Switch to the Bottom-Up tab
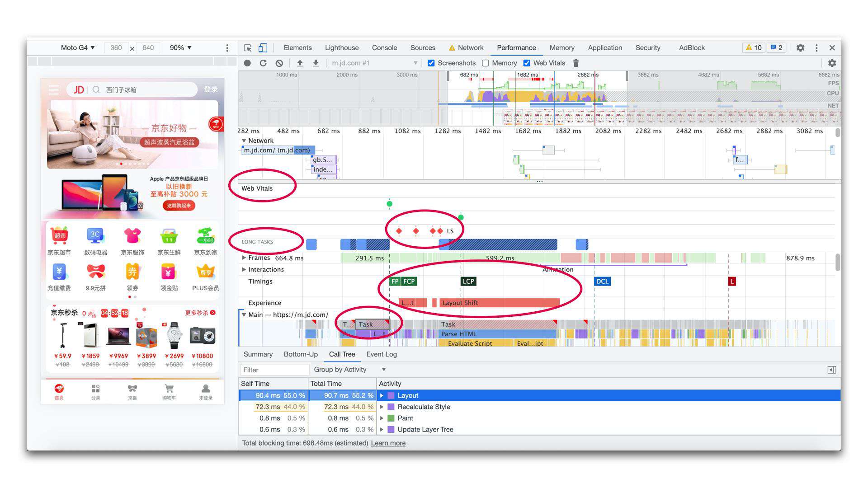This screenshot has width=868, height=488. [x=301, y=354]
